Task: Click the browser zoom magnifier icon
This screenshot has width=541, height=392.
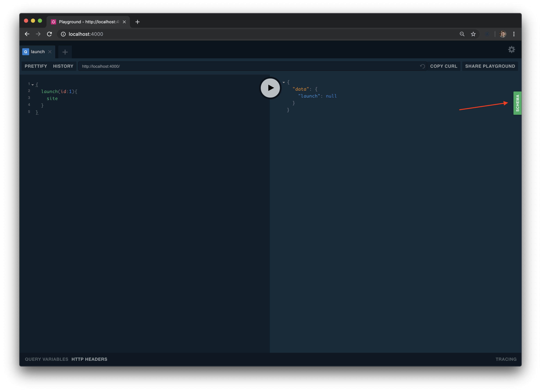Action: tap(462, 34)
